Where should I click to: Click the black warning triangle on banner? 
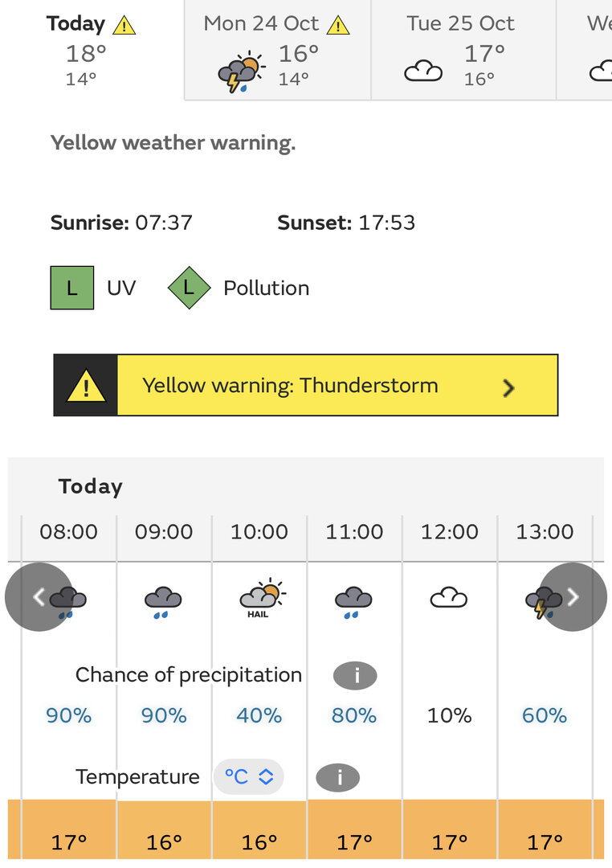[x=86, y=385]
